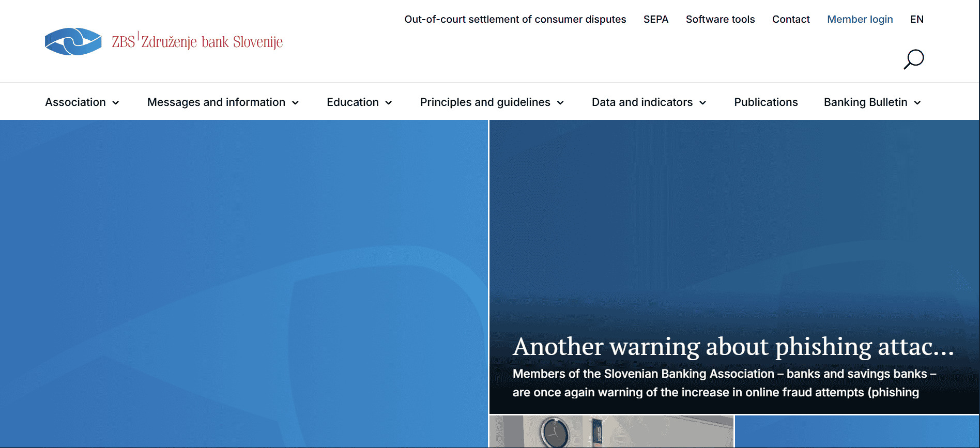Image resolution: width=980 pixels, height=448 pixels.
Task: Open the phishing attack warning headline
Action: tap(733, 346)
